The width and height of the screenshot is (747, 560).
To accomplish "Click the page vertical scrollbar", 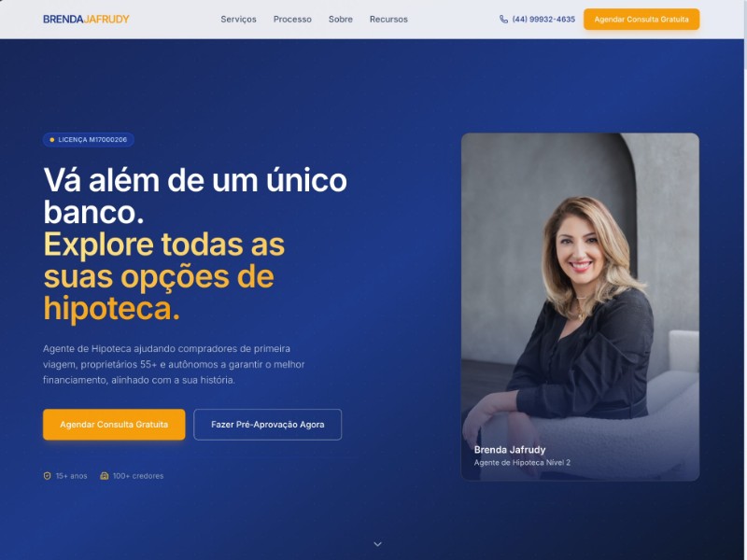I will (x=745, y=280).
